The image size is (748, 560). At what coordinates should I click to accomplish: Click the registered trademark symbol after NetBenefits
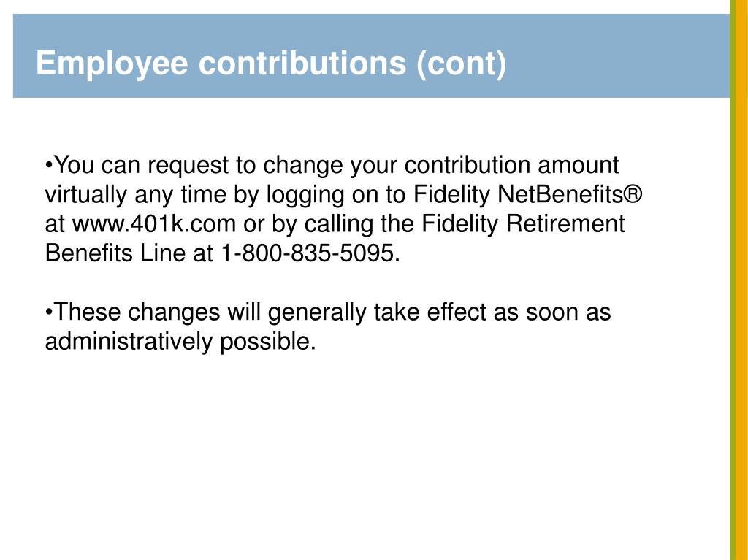tap(633, 194)
